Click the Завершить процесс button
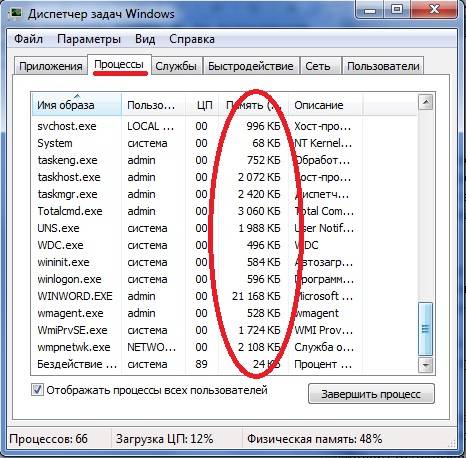Viewport: 466px width, 458px height. (x=371, y=394)
